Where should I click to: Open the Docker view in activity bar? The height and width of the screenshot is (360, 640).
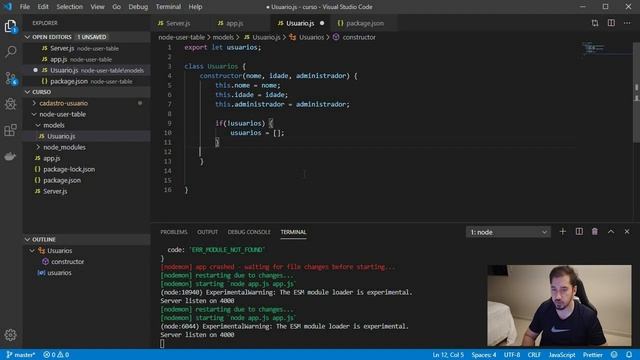[11, 156]
